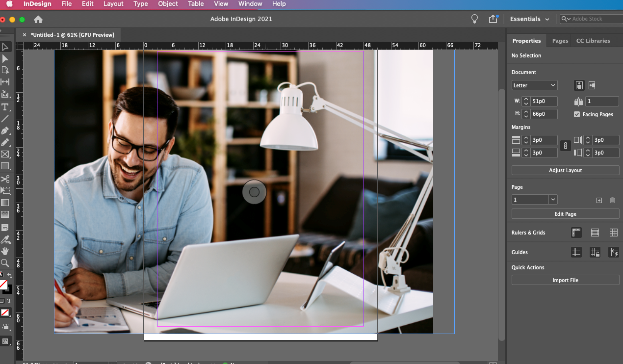623x364 pixels.
Task: Select the Line tool
Action: (5, 119)
